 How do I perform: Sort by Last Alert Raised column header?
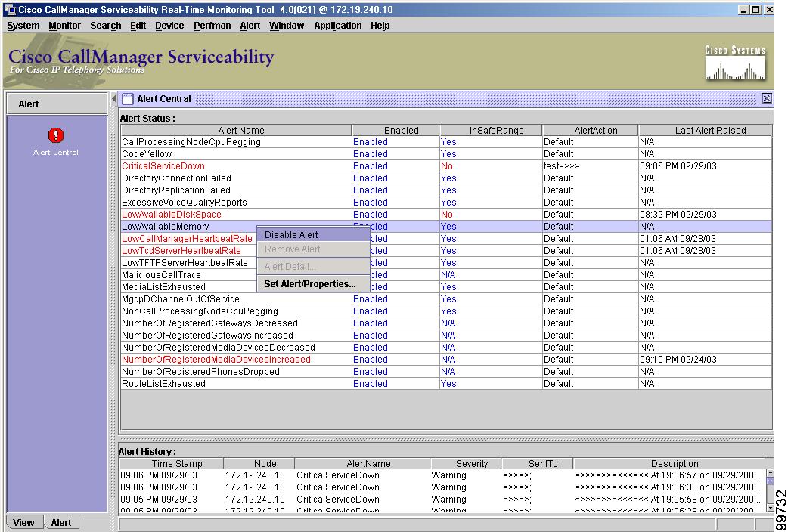[x=706, y=130]
